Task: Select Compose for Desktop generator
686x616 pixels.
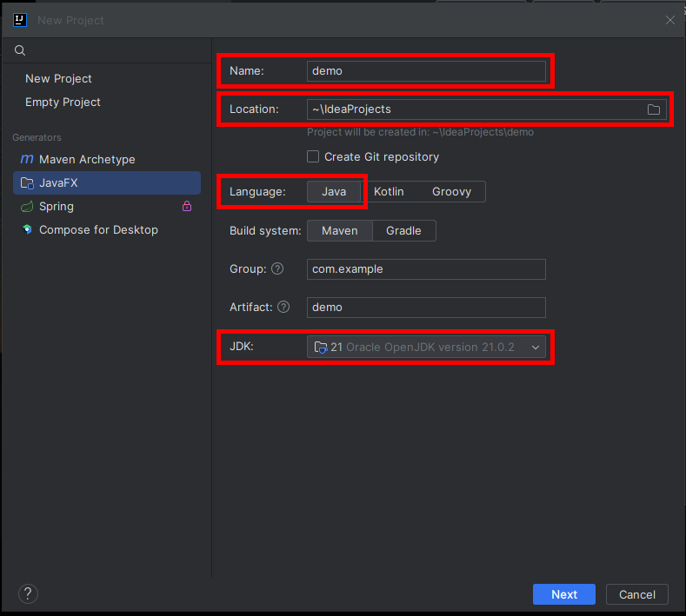Action: 107,229
